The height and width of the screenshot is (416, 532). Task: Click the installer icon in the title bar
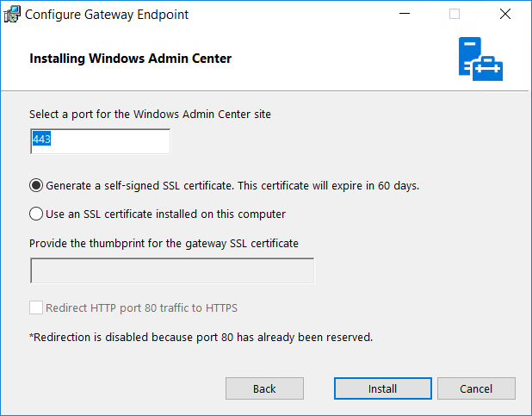(12, 15)
